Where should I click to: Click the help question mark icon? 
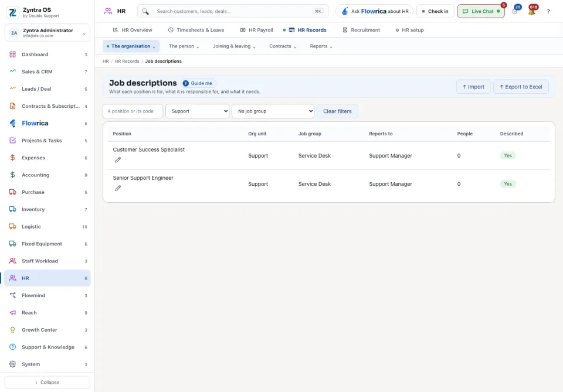[548, 12]
